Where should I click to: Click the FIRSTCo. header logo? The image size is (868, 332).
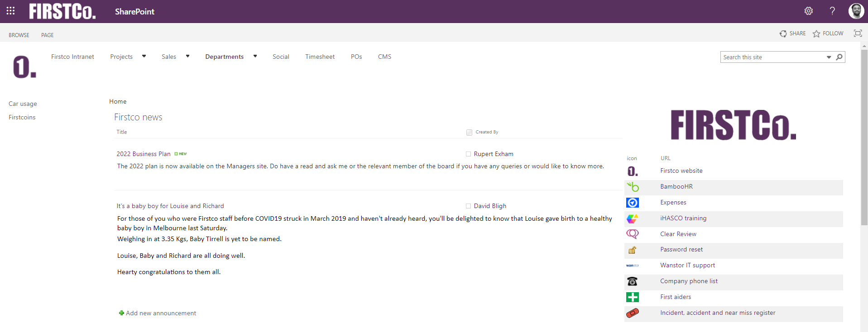[x=62, y=11]
